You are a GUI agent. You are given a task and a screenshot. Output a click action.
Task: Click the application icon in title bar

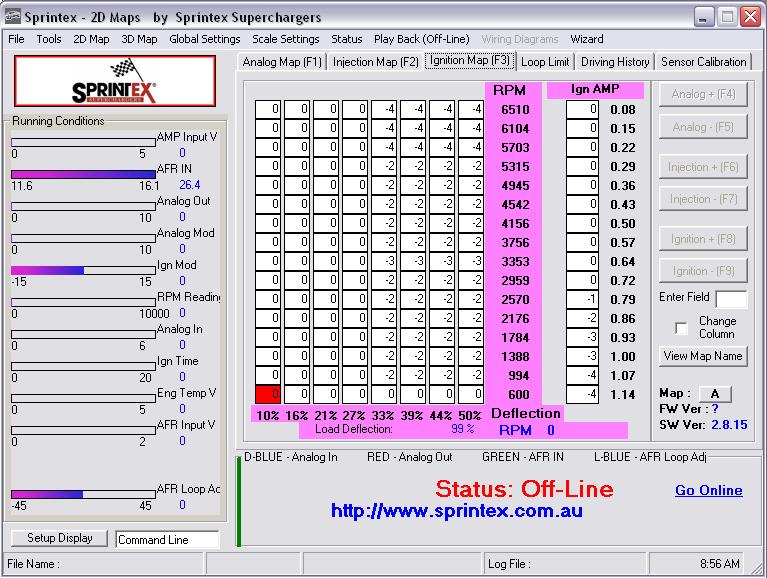point(15,16)
